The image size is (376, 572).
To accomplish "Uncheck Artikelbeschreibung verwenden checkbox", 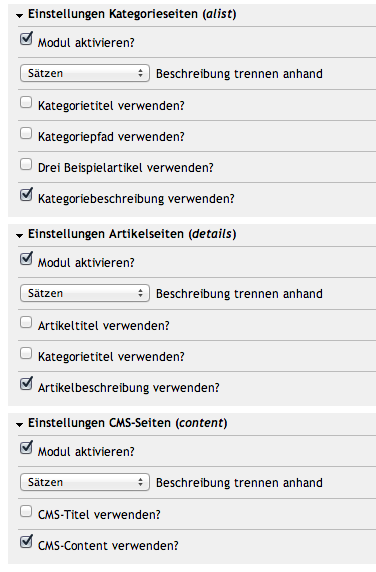I will click(x=26, y=384).
